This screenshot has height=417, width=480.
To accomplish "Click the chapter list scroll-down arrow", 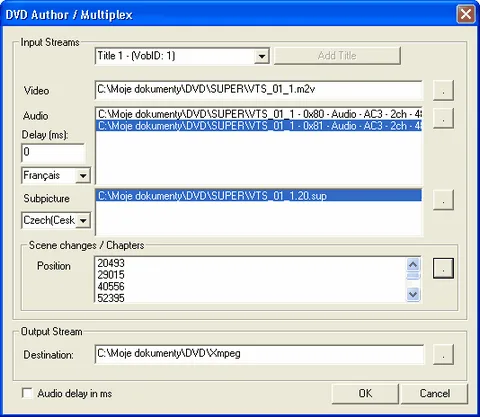I will click(x=413, y=294).
